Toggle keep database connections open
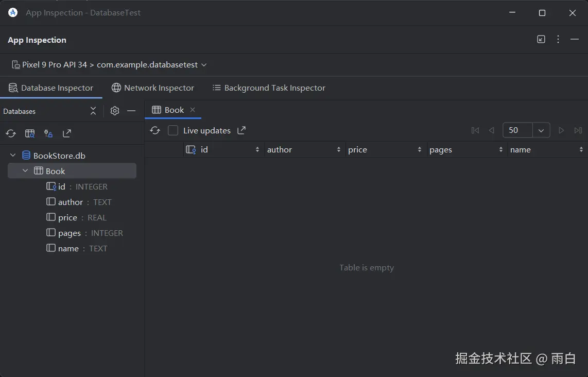The width and height of the screenshot is (588, 377). (48, 133)
